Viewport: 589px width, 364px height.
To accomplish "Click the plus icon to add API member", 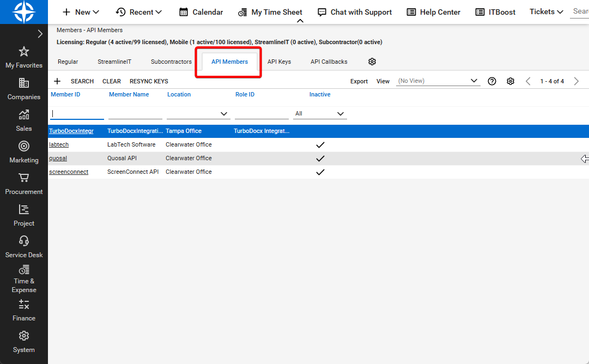I will pos(57,81).
